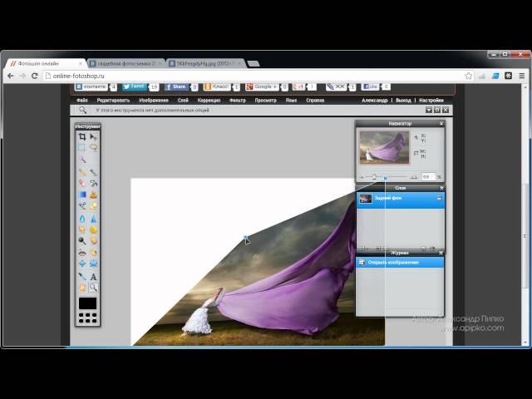Bookmark page with the star icon

point(469,76)
